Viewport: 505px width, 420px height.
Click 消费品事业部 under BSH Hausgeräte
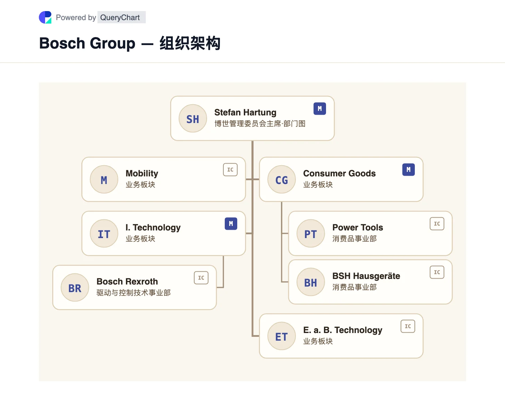coord(354,287)
